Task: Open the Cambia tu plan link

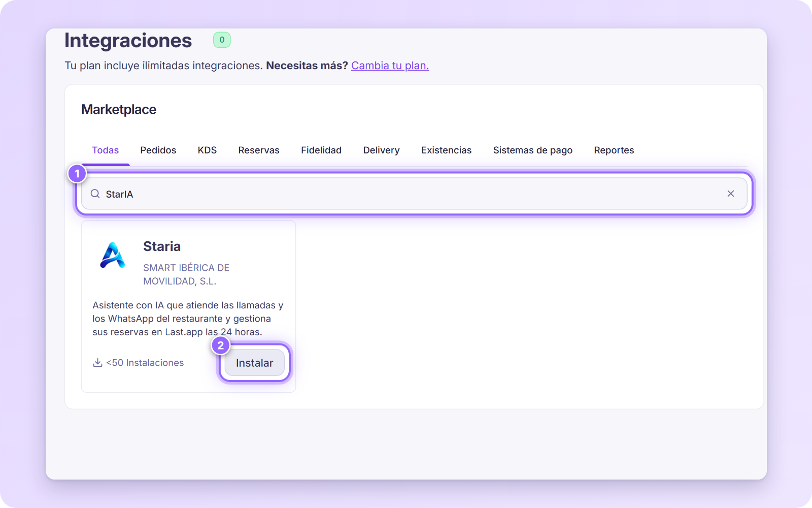Action: click(x=390, y=66)
